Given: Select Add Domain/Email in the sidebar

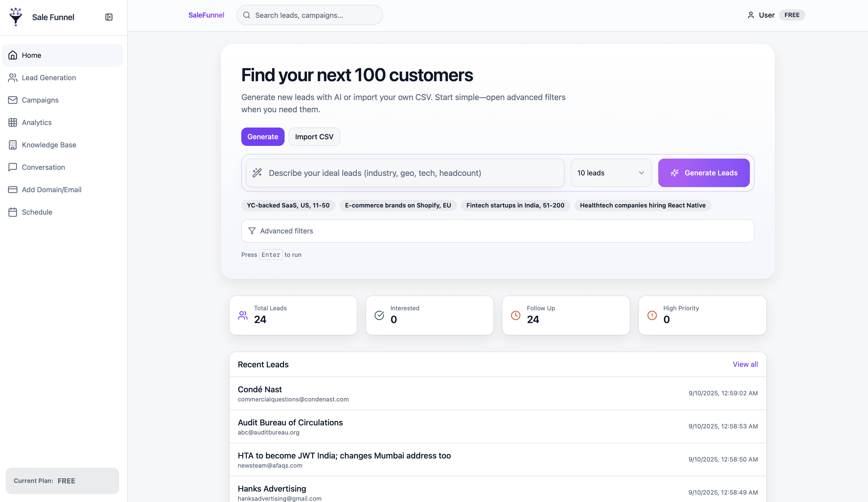Looking at the screenshot, I should click(x=51, y=189).
